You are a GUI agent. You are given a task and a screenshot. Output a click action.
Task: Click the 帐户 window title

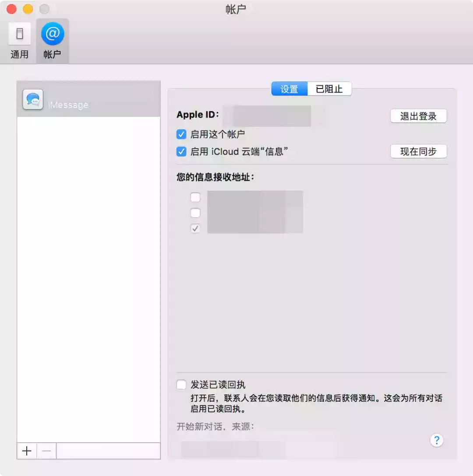pyautogui.click(x=236, y=9)
